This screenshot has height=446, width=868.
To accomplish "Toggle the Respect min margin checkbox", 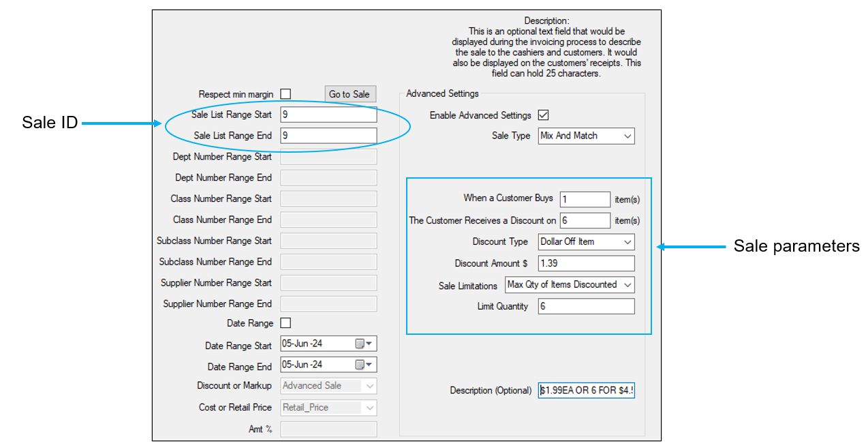I will [285, 94].
